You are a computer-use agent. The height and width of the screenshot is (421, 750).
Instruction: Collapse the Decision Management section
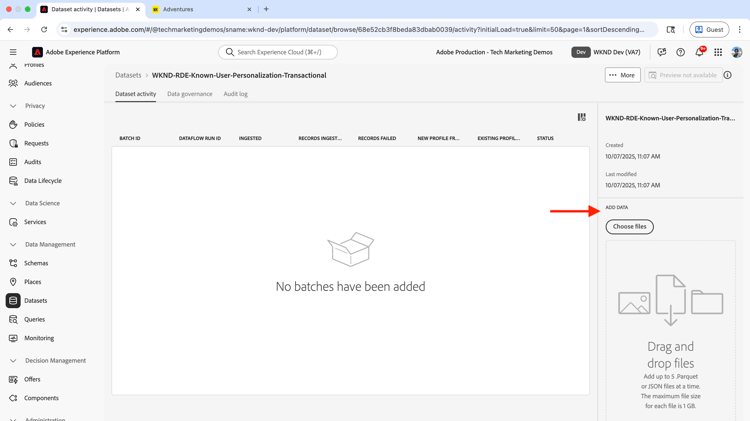(13, 361)
